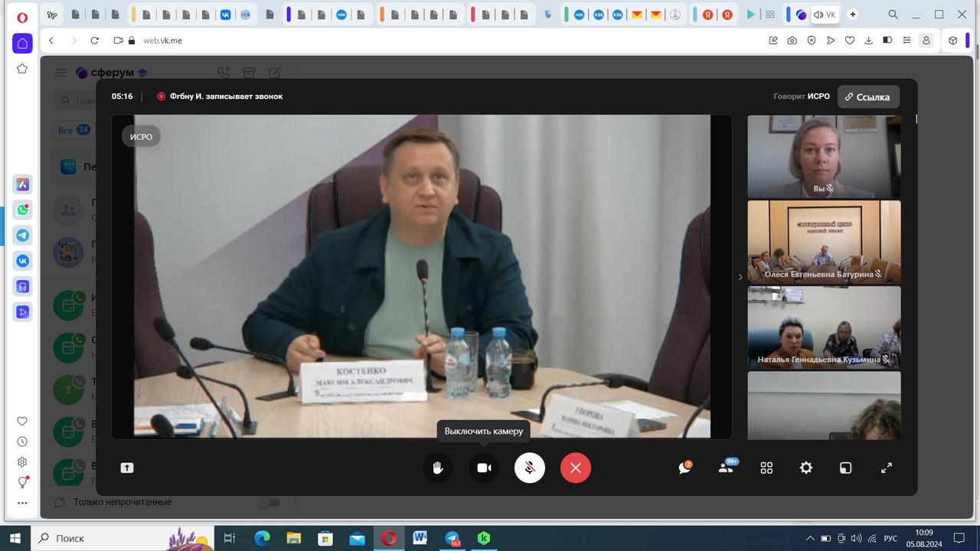Viewport: 980px width, 551px height.
Task: Select the Вы participant thumbnail
Action: (824, 157)
